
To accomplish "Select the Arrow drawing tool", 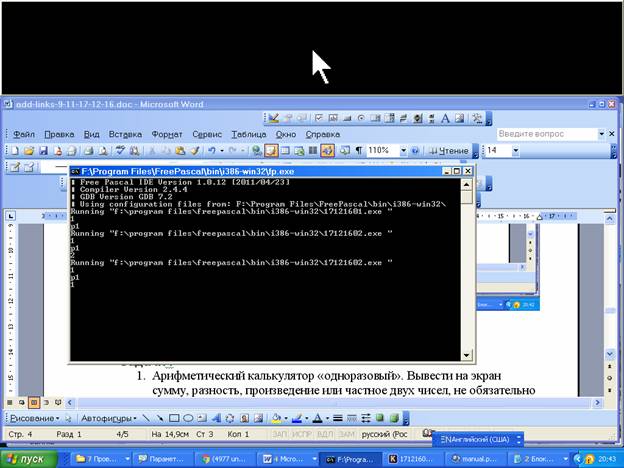I will [160, 418].
